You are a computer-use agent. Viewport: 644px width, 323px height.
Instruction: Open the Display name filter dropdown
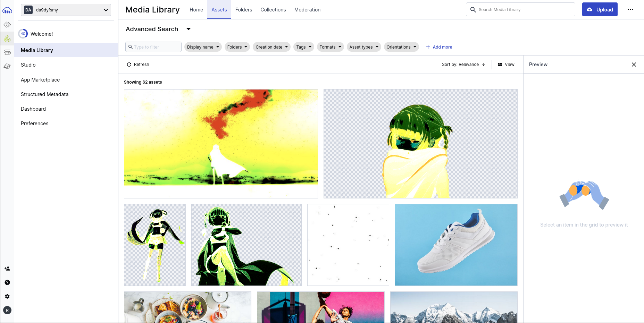[x=203, y=47]
